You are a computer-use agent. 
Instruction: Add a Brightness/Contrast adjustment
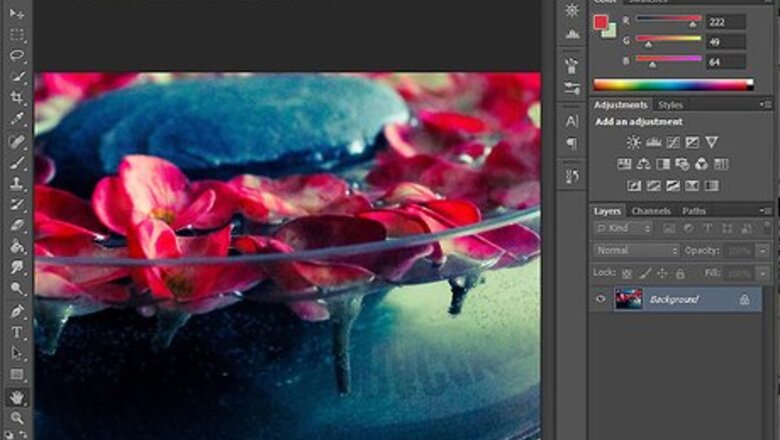coord(633,142)
